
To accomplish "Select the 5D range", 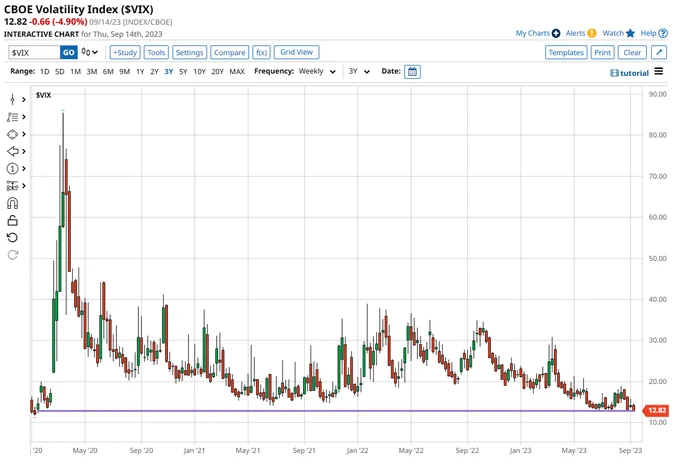I will pyautogui.click(x=60, y=72).
